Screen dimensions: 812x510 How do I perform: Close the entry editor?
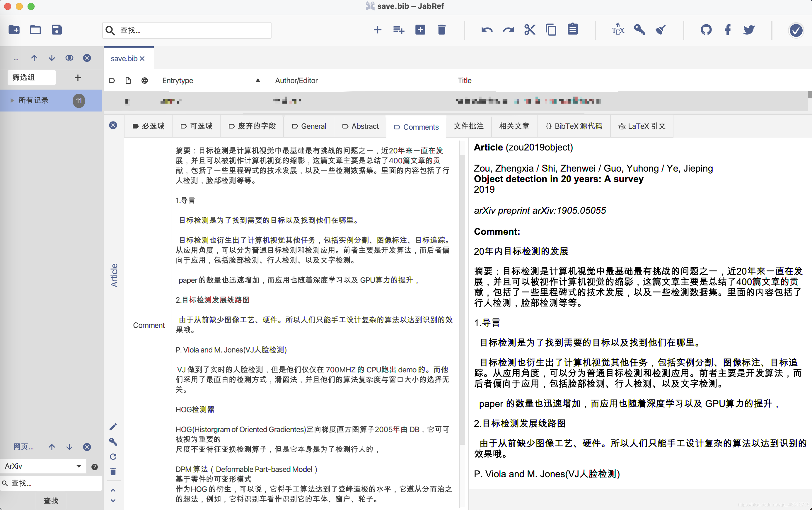[113, 125]
